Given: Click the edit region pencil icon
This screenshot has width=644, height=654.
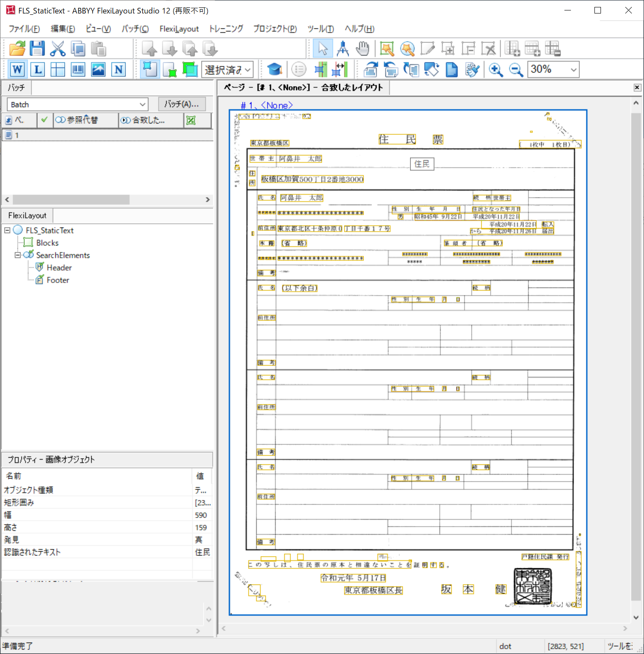Looking at the screenshot, I should (x=427, y=48).
